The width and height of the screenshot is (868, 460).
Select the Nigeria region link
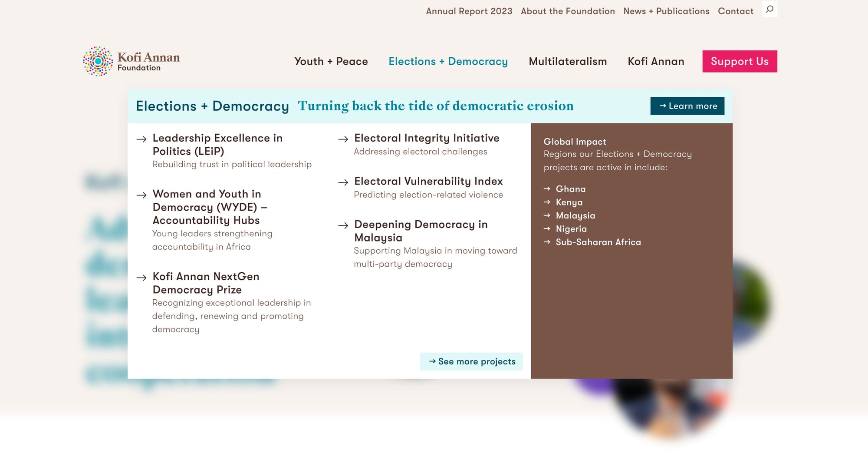click(x=571, y=228)
